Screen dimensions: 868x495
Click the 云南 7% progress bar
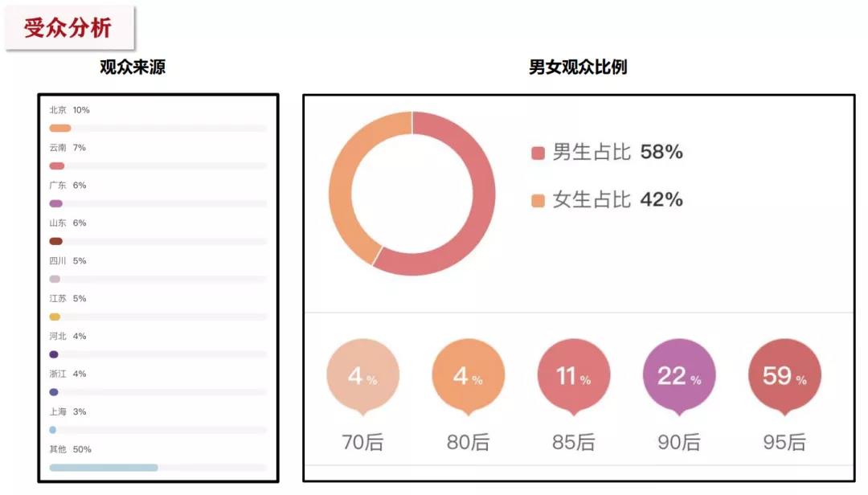pyautogui.click(x=57, y=166)
